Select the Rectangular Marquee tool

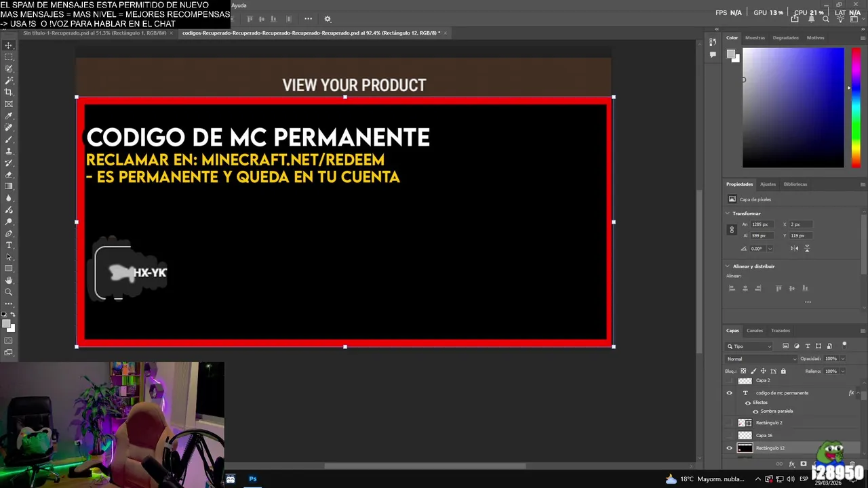(x=9, y=57)
